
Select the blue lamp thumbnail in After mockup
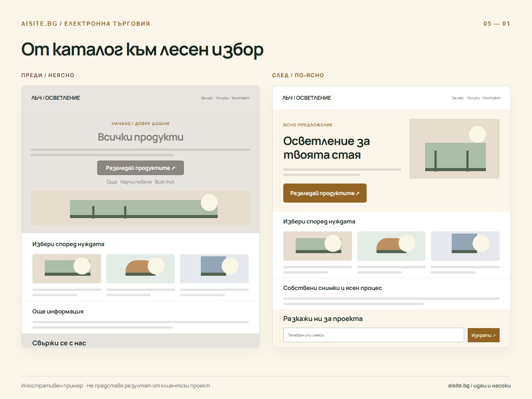tap(465, 246)
